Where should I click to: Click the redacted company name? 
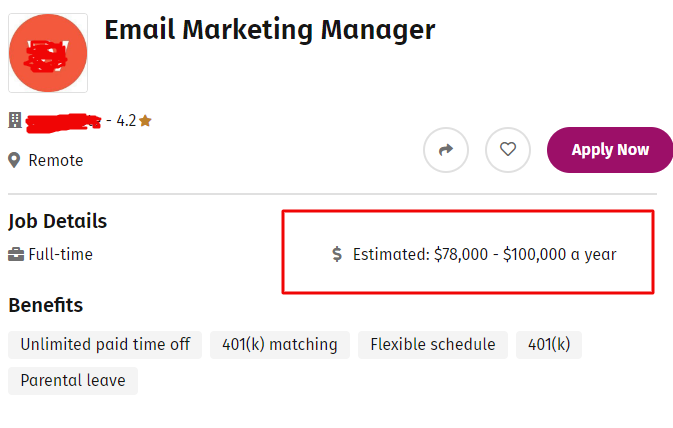point(63,121)
